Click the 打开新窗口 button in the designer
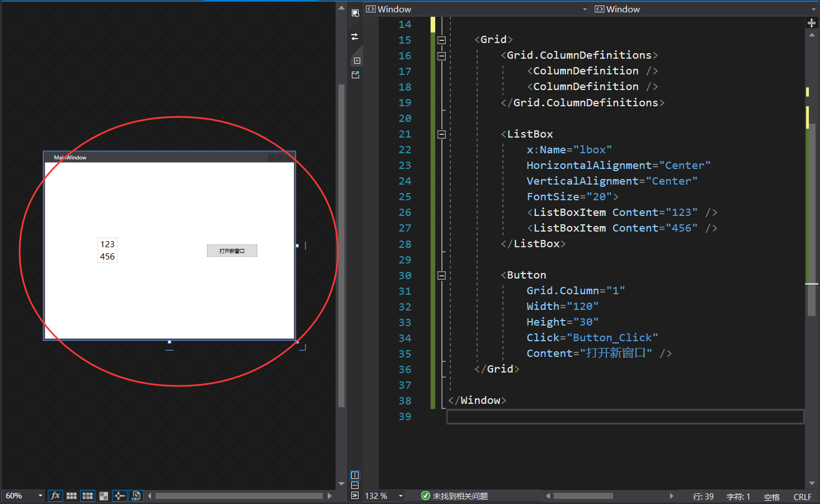The height and width of the screenshot is (504, 820). tap(232, 250)
